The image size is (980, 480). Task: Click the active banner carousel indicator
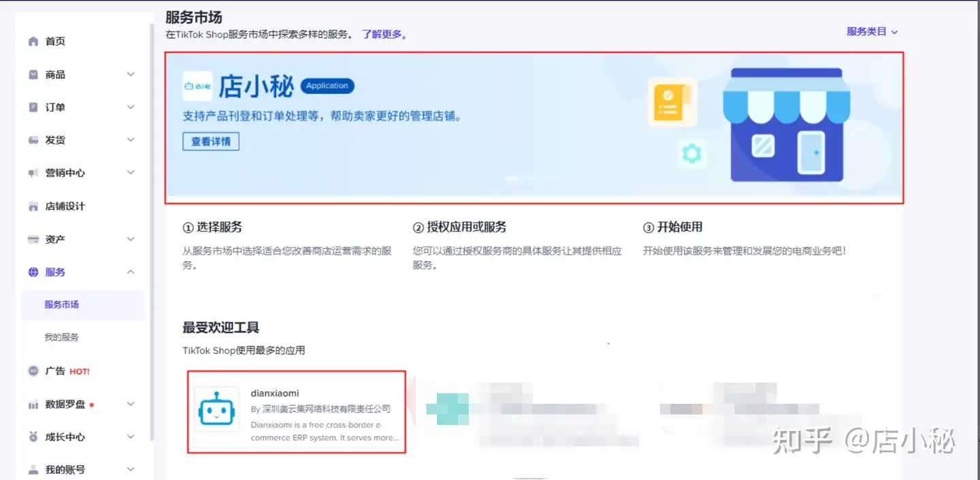pyautogui.click(x=512, y=178)
